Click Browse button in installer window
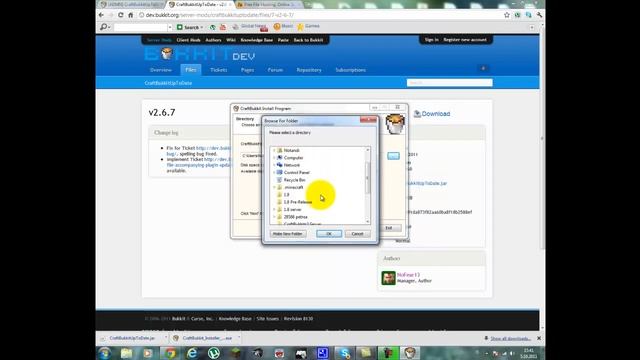Image resolution: width=640 pixels, height=360 pixels. pos(393,156)
